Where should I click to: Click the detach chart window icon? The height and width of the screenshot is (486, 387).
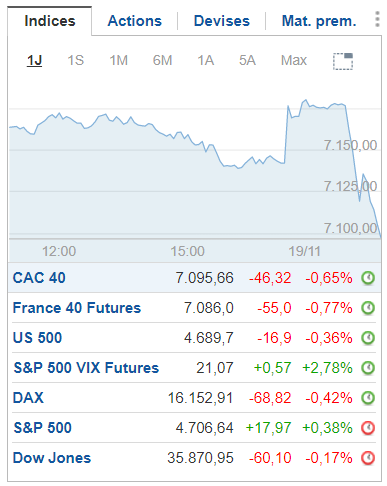pyautogui.click(x=343, y=61)
